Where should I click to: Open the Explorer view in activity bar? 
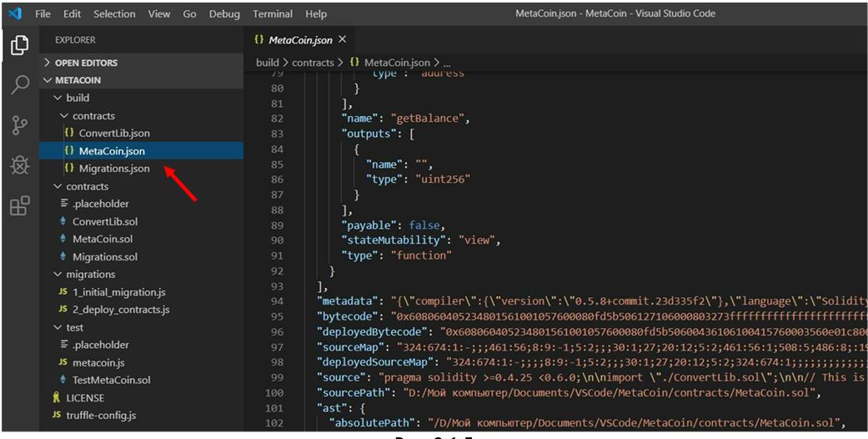20,45
